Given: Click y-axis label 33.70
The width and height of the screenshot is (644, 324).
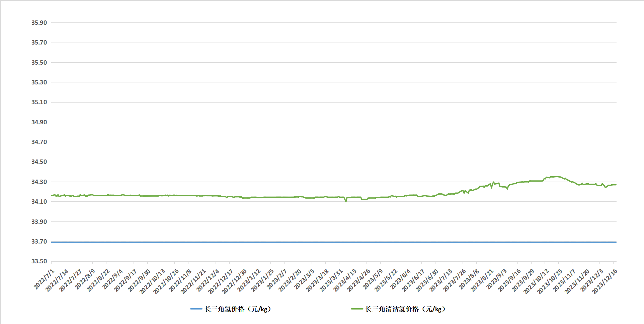Looking at the screenshot, I should pyautogui.click(x=39, y=242).
